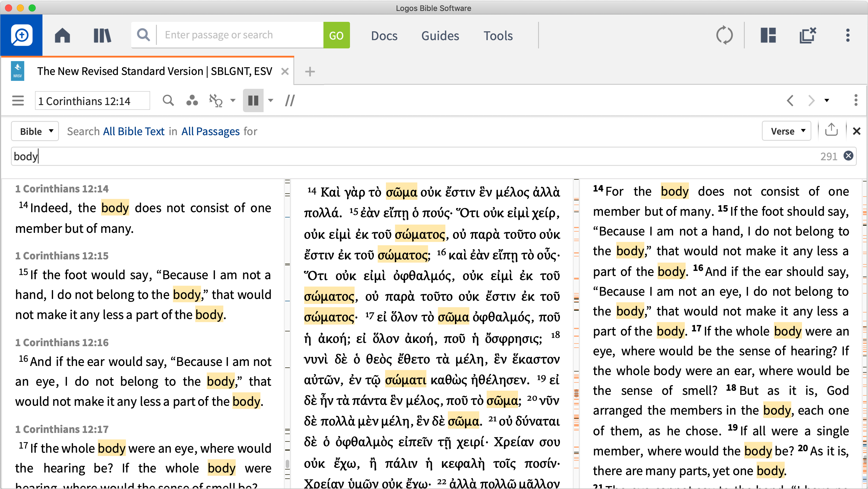Click highlighted body in ESV verse 14

675,191
